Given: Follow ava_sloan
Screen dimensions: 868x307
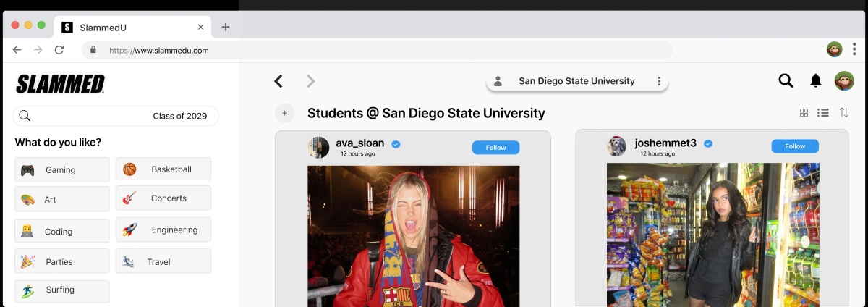Looking at the screenshot, I should click(495, 148).
